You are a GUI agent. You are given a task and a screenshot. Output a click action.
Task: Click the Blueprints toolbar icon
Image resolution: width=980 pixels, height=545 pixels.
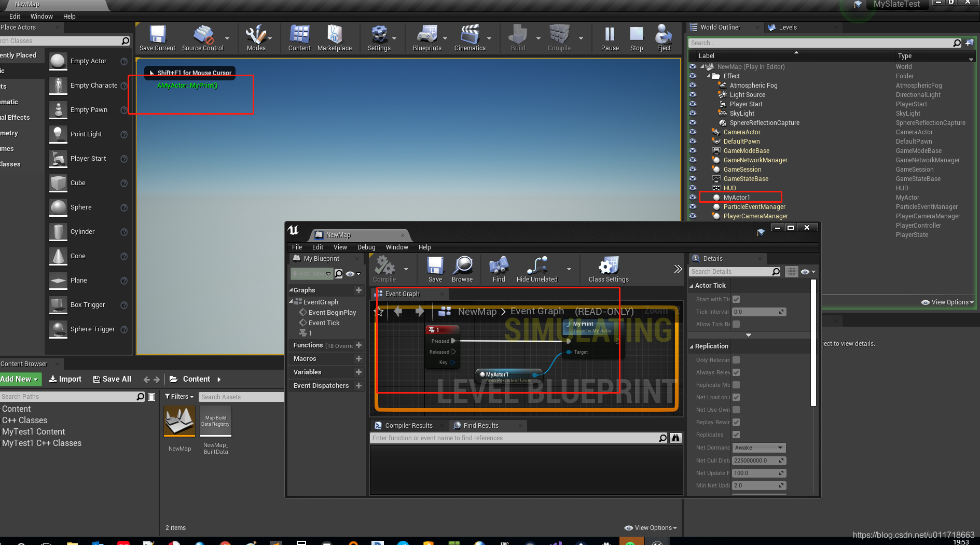(x=427, y=38)
